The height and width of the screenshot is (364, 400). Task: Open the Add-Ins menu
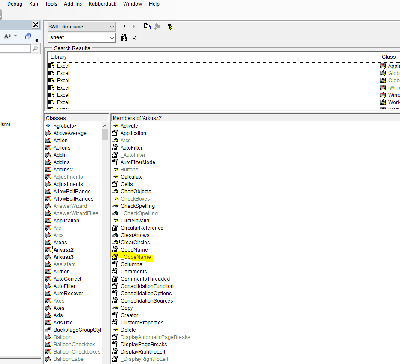pyautogui.click(x=73, y=4)
